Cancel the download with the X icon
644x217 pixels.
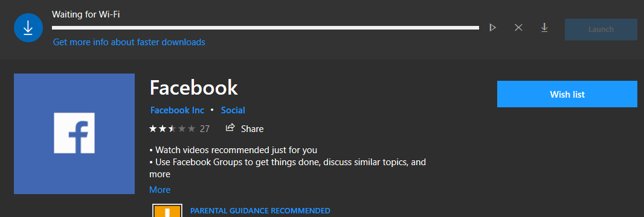click(x=518, y=28)
